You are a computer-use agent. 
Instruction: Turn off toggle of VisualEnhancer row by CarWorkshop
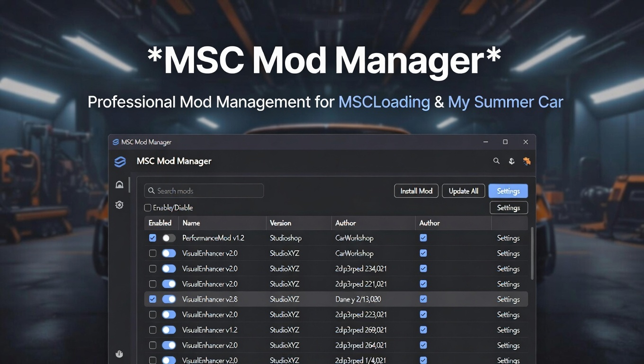169,254
